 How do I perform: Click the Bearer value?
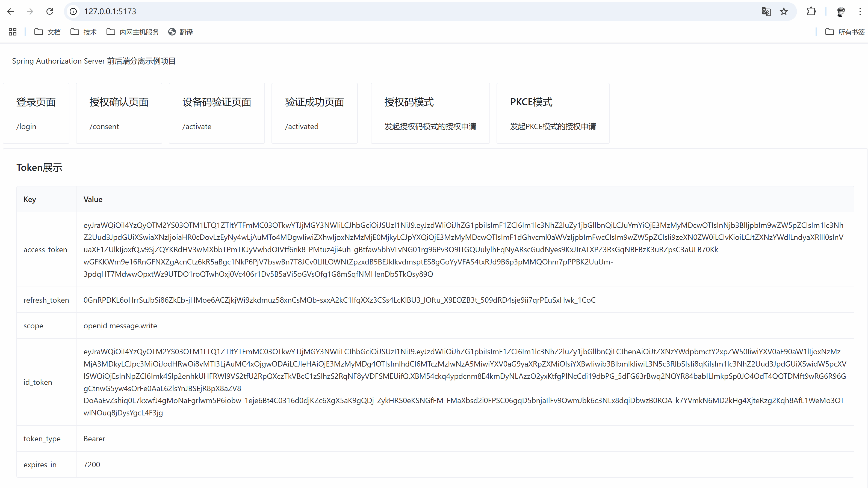coord(94,439)
